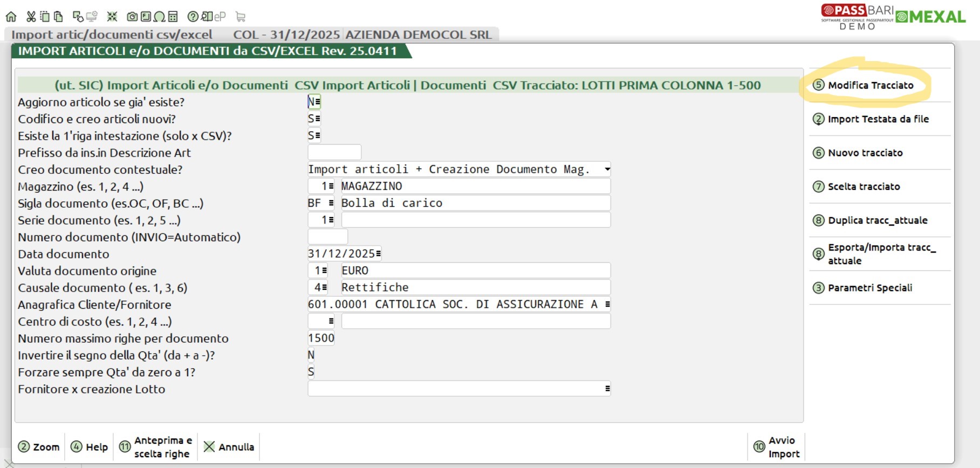Click the function key 'F' icon

click(146, 17)
